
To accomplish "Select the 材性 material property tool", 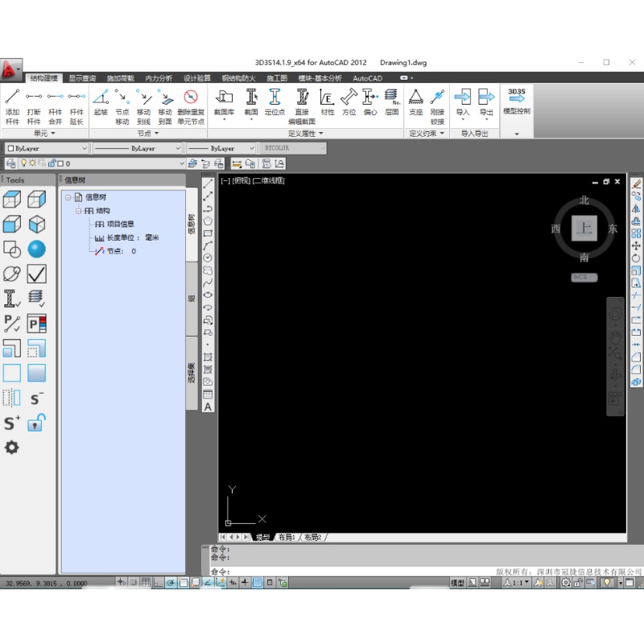I will [327, 102].
